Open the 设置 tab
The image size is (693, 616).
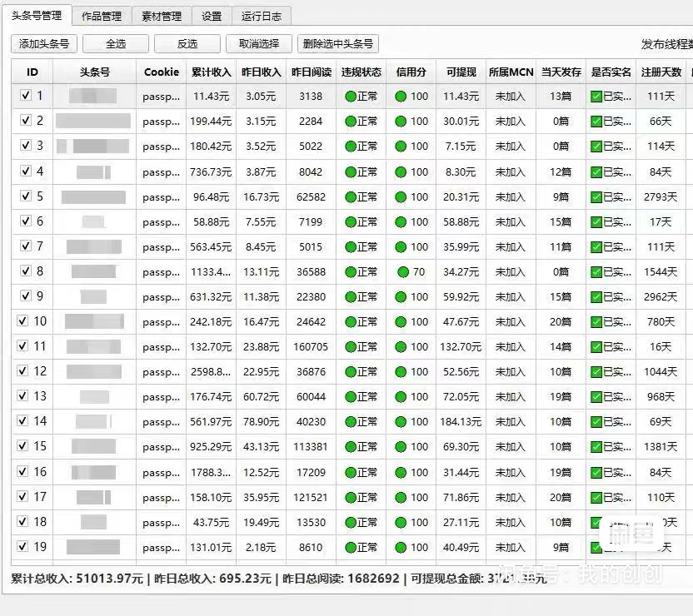(212, 17)
